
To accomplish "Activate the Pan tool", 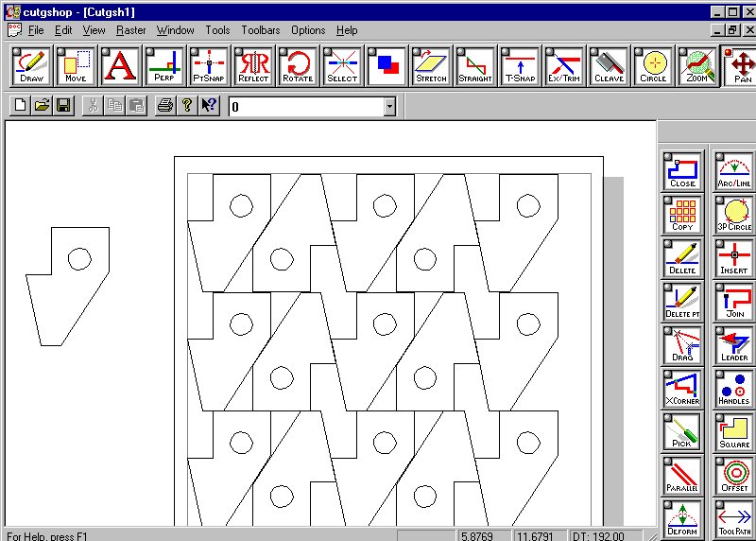I will click(741, 66).
